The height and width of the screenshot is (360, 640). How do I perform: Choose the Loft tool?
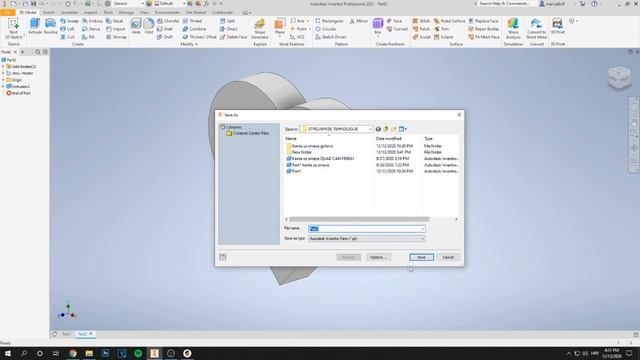click(x=68, y=29)
